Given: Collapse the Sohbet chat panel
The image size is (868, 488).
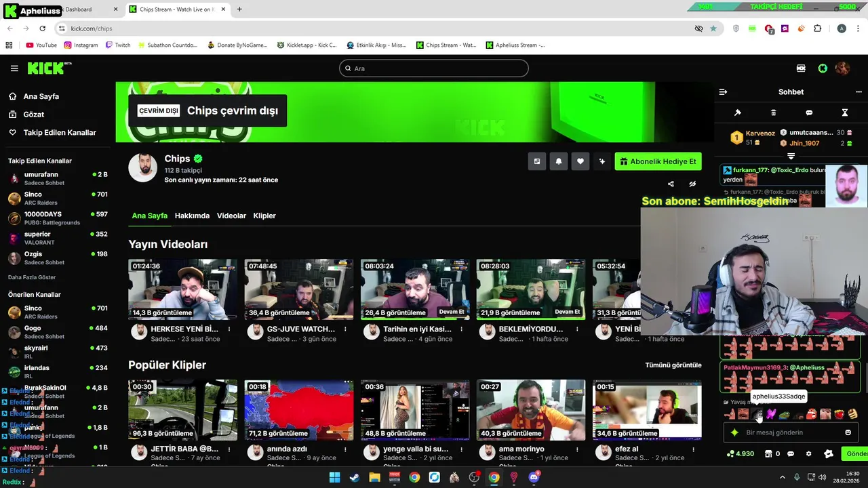Looking at the screenshot, I should click(x=723, y=92).
